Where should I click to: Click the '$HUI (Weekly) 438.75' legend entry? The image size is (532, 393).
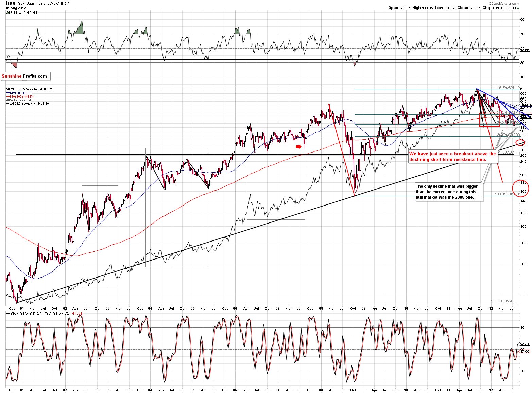32,89
